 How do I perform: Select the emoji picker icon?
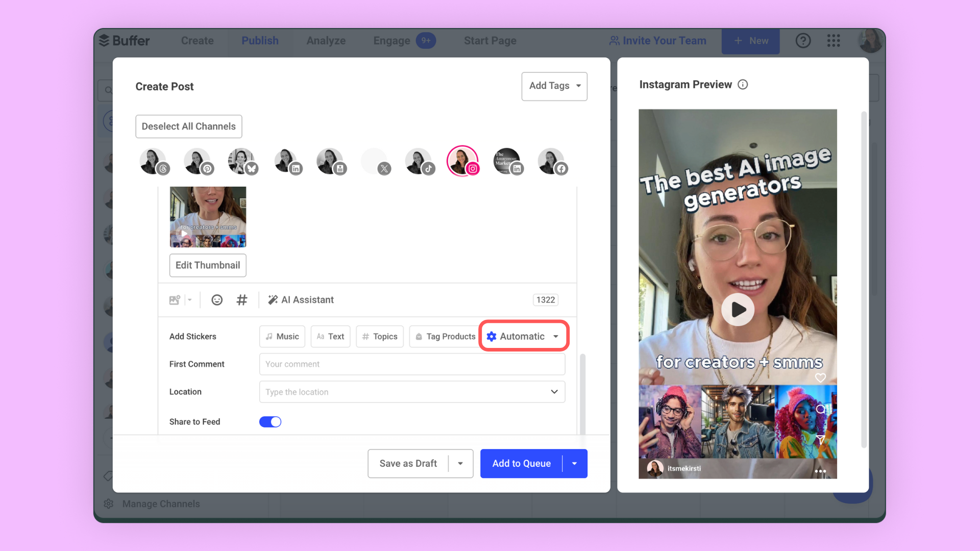click(216, 299)
